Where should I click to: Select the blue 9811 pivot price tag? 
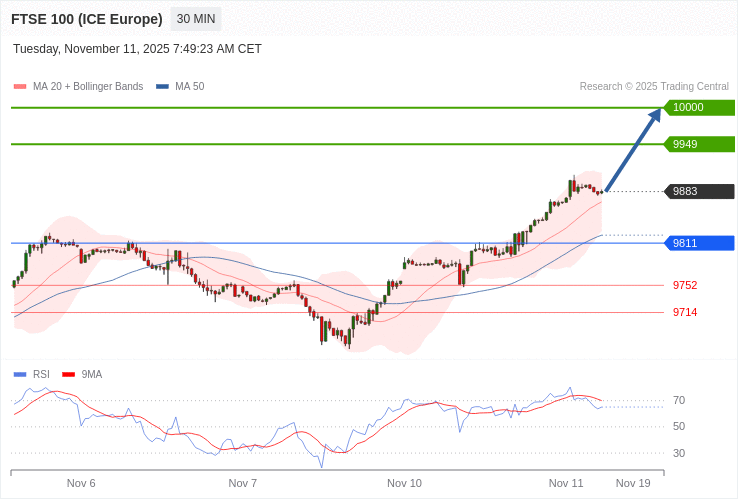click(x=699, y=243)
